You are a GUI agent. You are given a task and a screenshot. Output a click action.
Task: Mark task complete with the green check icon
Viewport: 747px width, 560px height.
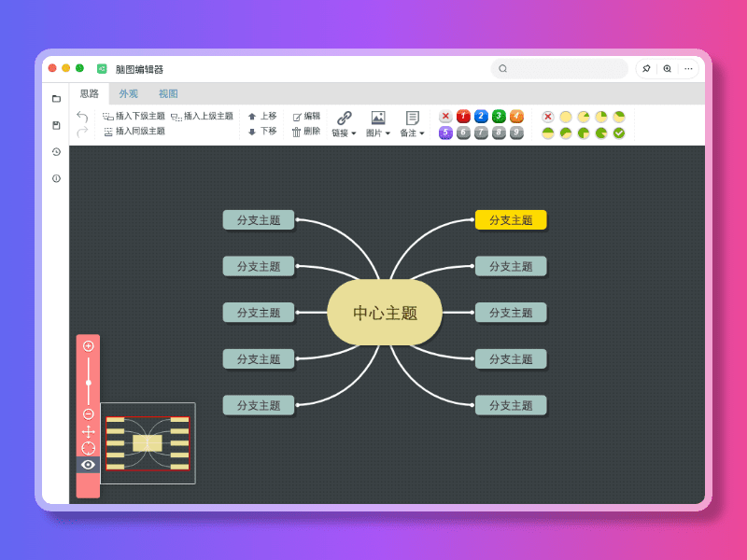[x=619, y=133]
